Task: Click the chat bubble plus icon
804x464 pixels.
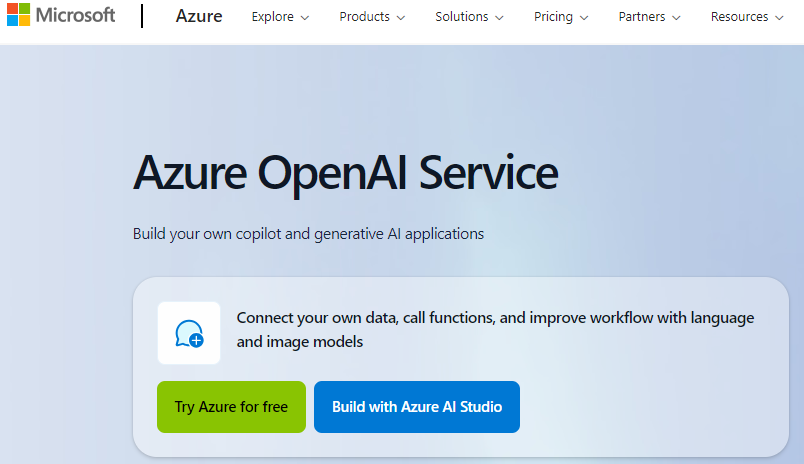Action: [189, 333]
